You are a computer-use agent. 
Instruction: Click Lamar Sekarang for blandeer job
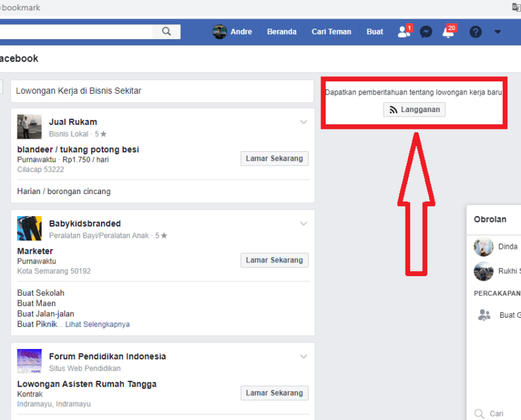[x=274, y=158]
